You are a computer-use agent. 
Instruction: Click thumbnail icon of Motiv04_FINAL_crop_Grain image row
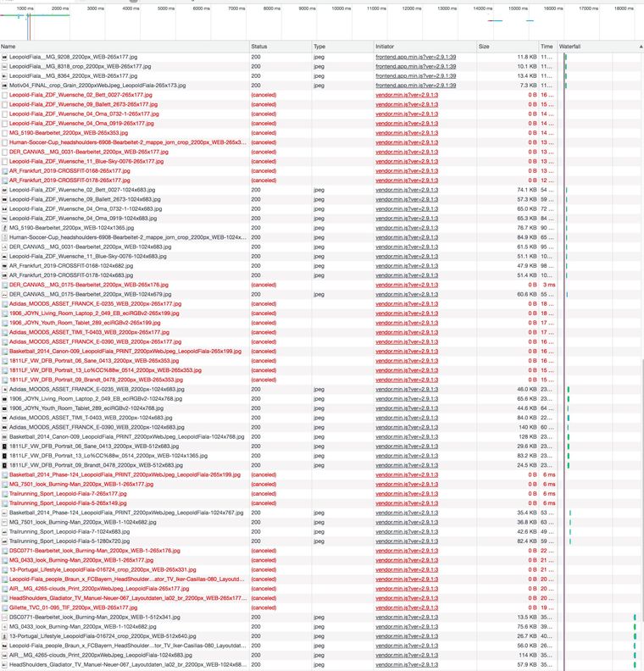pyautogui.click(x=4, y=86)
